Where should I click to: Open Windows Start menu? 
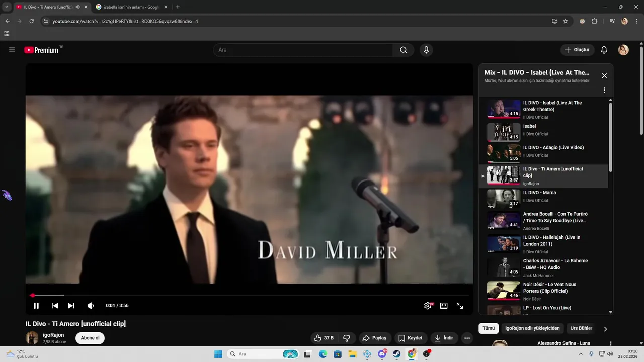click(x=218, y=354)
